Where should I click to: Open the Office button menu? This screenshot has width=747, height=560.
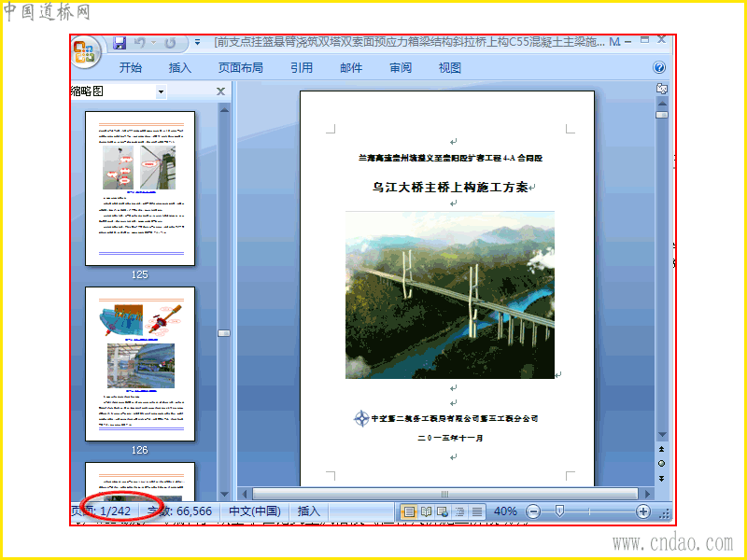86,52
